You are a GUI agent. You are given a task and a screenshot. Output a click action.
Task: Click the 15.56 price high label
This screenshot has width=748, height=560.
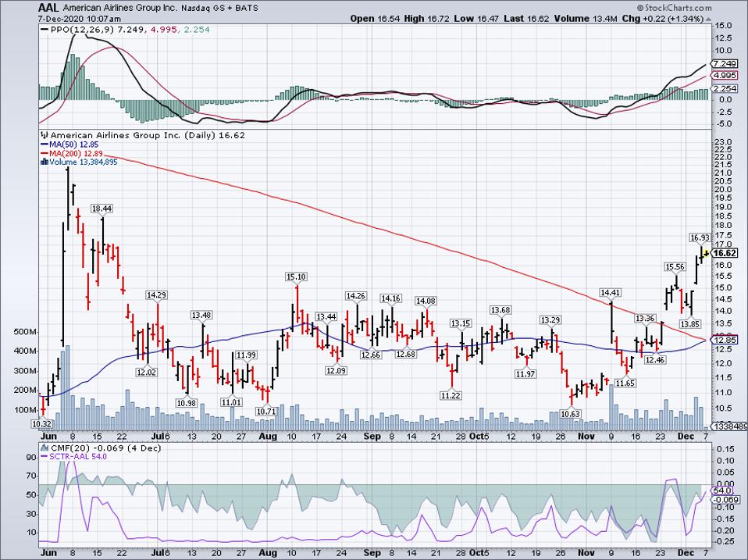675,267
